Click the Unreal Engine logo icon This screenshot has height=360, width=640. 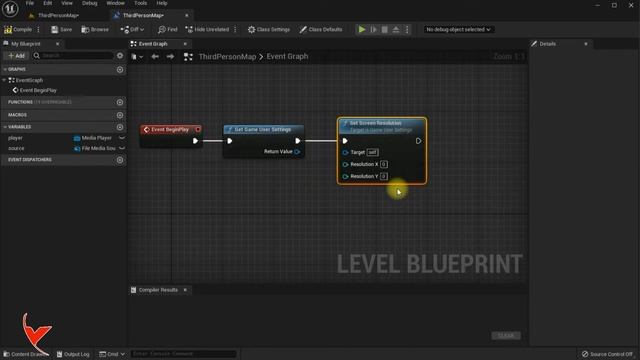point(10,9)
